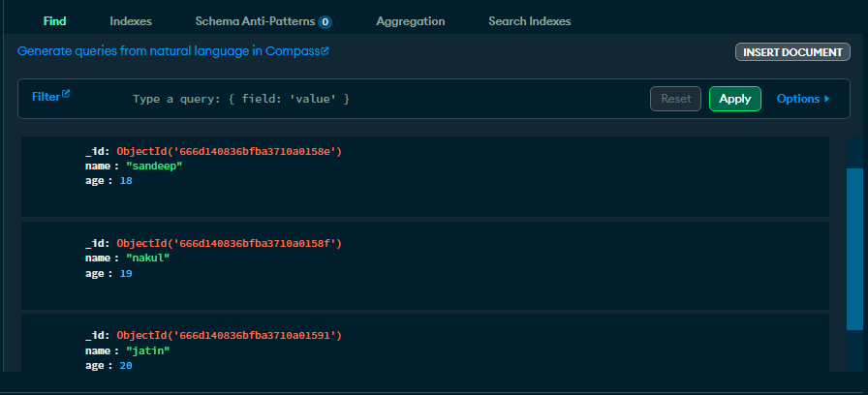The height and width of the screenshot is (395, 868).
Task: Click the Filter documentation link
Action: [x=46, y=97]
